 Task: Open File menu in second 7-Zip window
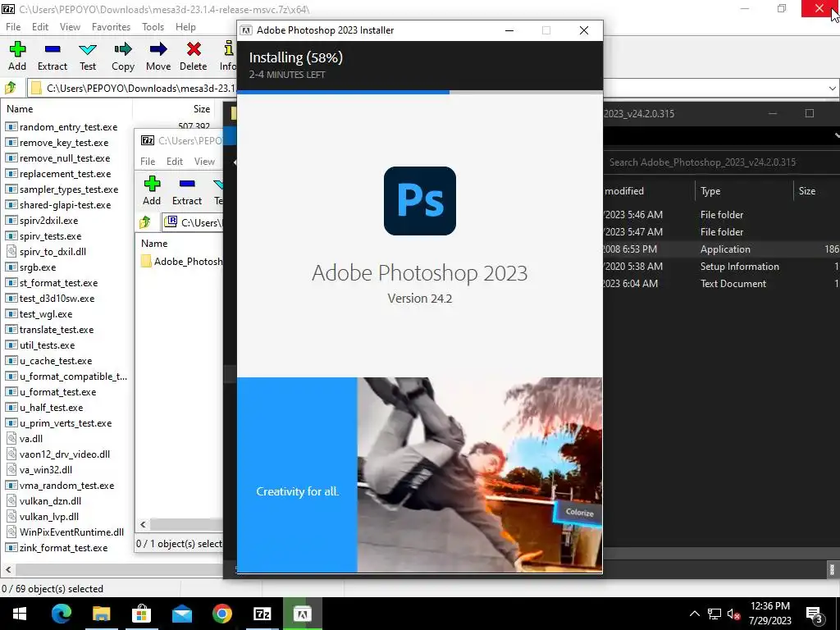(148, 162)
